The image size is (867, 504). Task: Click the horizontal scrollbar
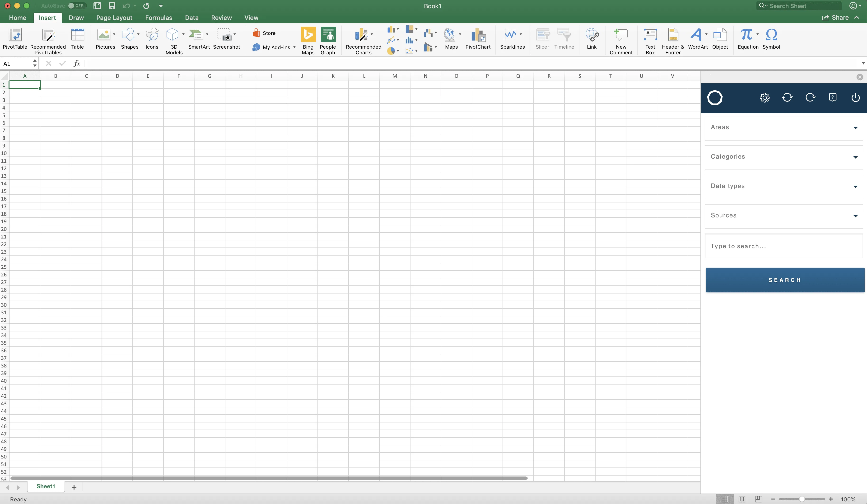click(x=268, y=478)
